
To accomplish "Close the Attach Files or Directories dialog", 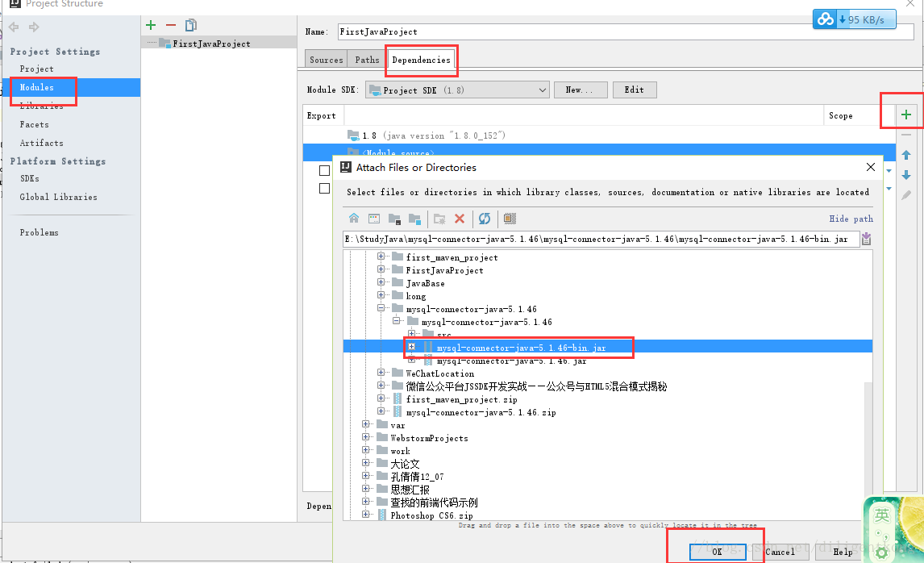I will (x=870, y=168).
